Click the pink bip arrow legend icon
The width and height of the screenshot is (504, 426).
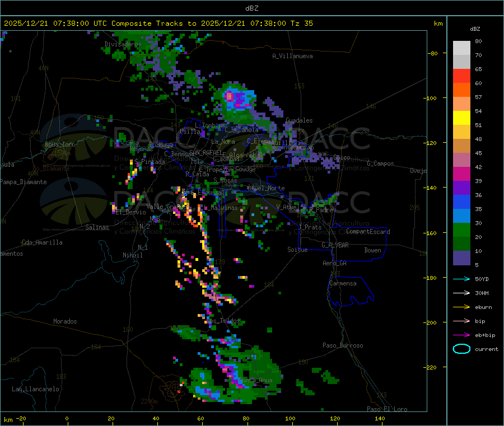(x=461, y=321)
